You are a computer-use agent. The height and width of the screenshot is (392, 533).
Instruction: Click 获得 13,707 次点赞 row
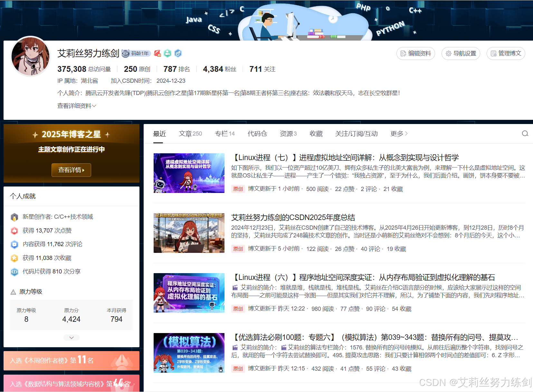[x=47, y=231]
